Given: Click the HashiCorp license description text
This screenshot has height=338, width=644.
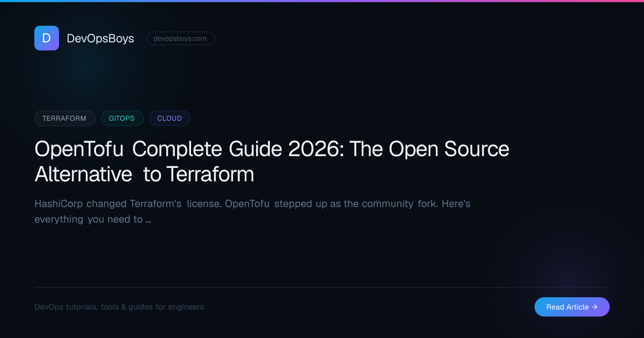Looking at the screenshot, I should point(252,211).
